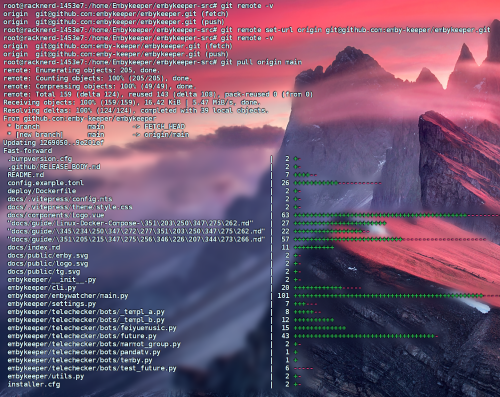Click 'remote: Counting objects: 100% (205/205)' line
500x397 pixels.
(x=97, y=78)
